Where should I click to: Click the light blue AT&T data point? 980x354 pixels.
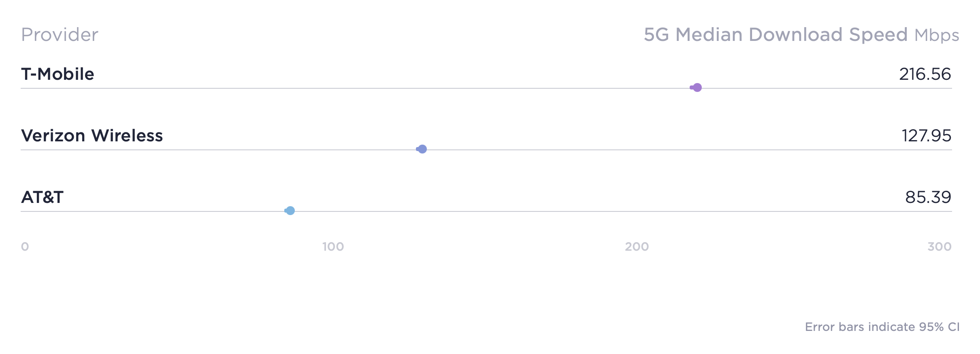tap(290, 211)
